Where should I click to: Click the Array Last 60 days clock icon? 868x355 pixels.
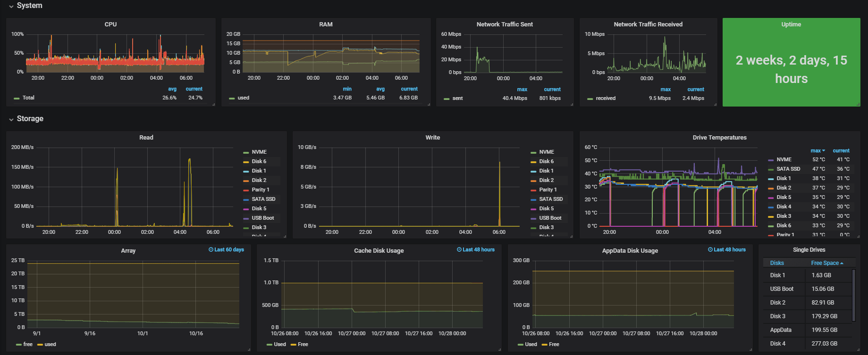(211, 249)
